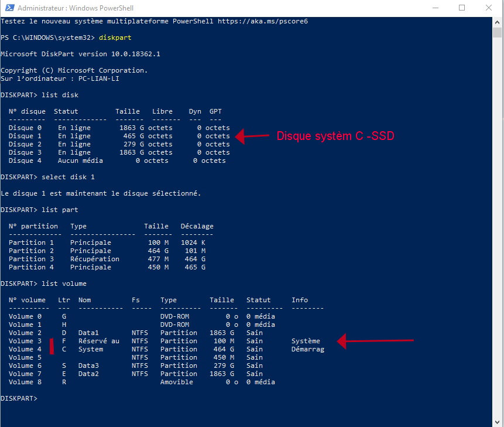Click the 'Volume 2' row label
Image resolution: width=504 pixels, height=427 pixels.
[x=25, y=333]
